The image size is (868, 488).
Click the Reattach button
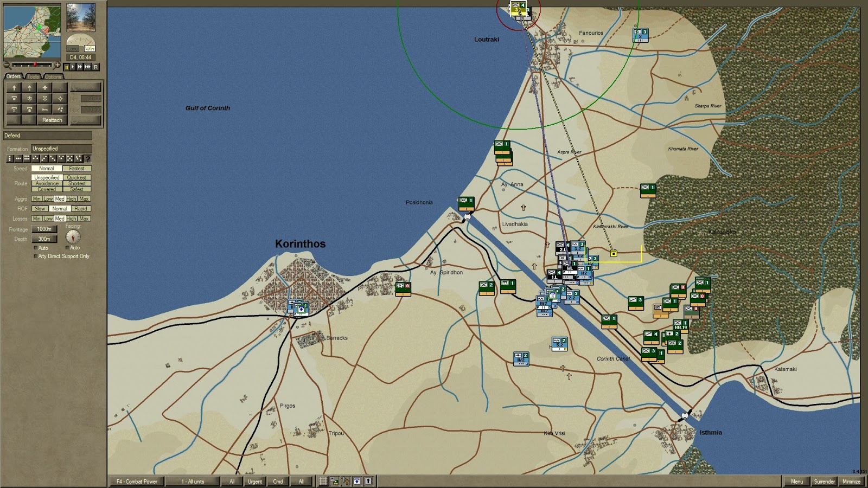tap(52, 120)
